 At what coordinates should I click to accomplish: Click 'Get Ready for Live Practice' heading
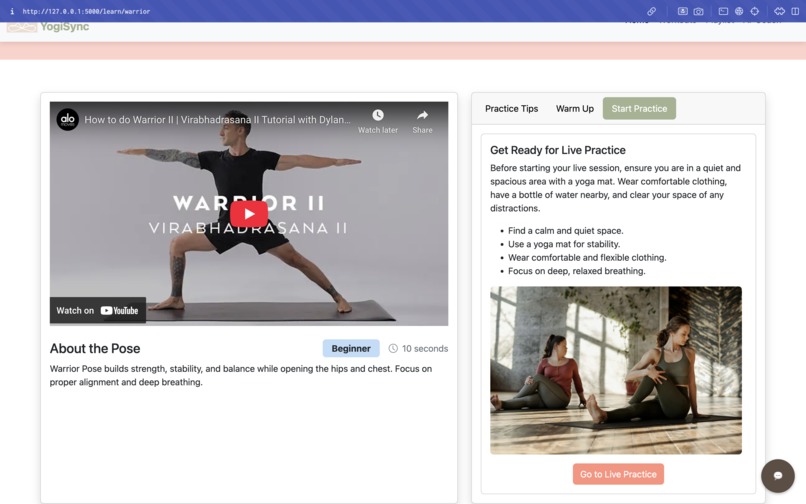(x=558, y=150)
